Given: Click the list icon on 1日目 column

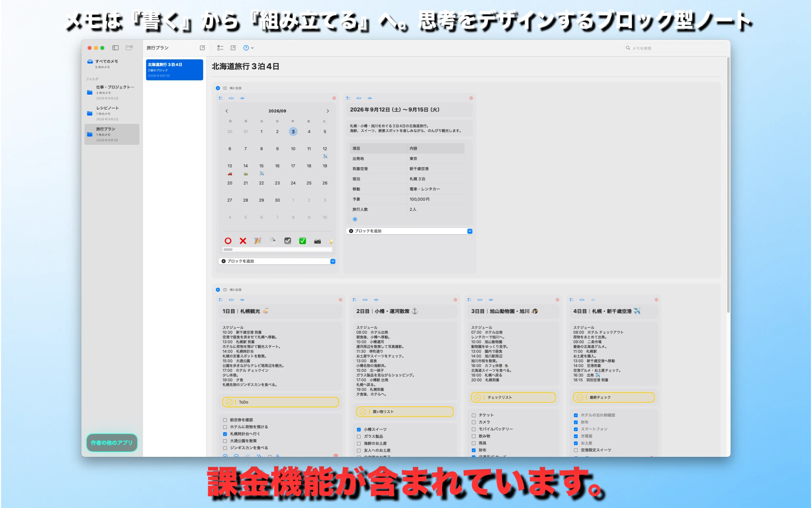Looking at the screenshot, I should tap(220, 300).
